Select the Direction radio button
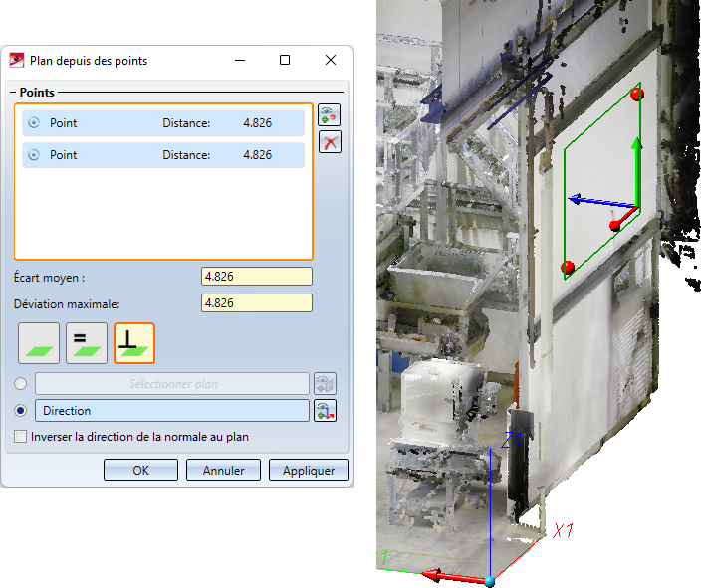 22,410
